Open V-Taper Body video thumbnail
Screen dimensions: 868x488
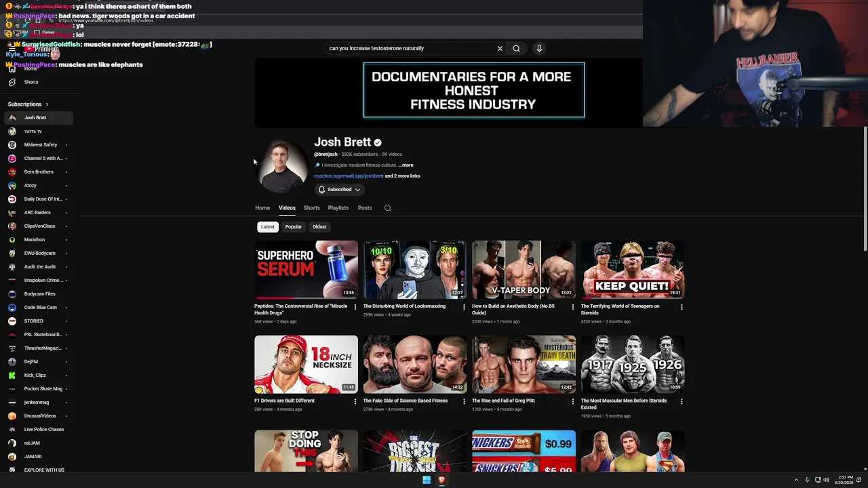coord(524,270)
